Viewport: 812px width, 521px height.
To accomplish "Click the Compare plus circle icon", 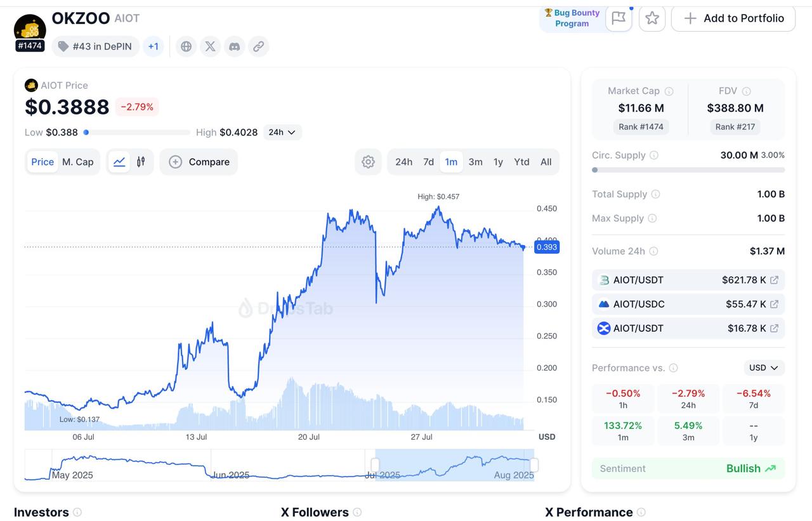I will [x=176, y=162].
